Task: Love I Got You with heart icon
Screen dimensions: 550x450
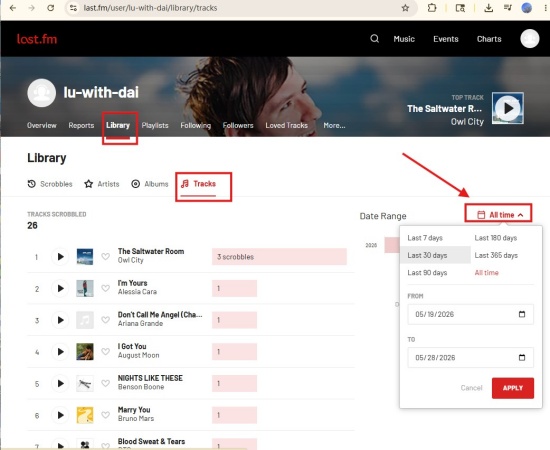Action: click(x=106, y=351)
